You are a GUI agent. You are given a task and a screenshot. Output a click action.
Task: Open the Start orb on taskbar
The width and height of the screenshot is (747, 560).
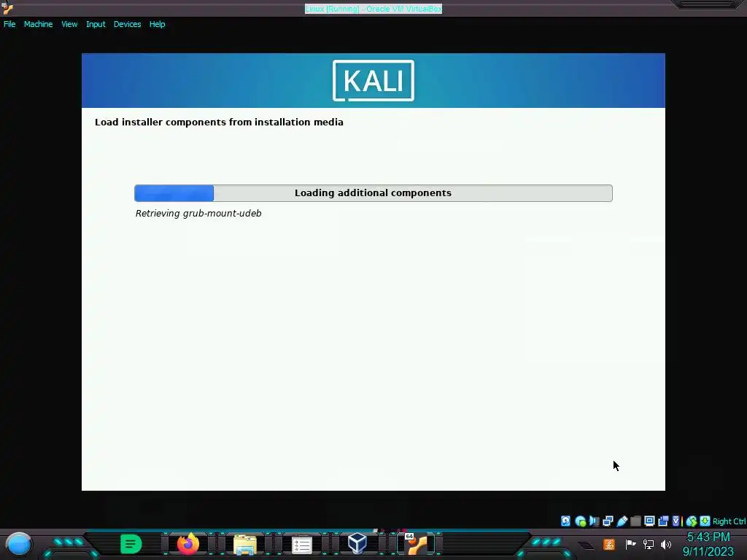click(19, 544)
